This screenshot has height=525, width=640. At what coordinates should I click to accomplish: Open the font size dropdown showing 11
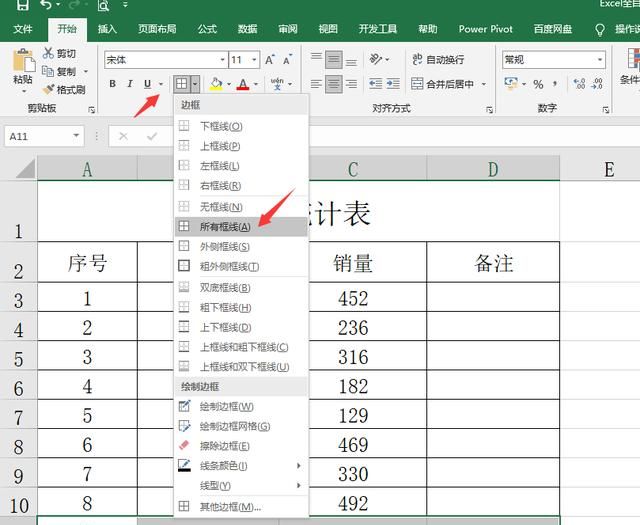(x=254, y=60)
